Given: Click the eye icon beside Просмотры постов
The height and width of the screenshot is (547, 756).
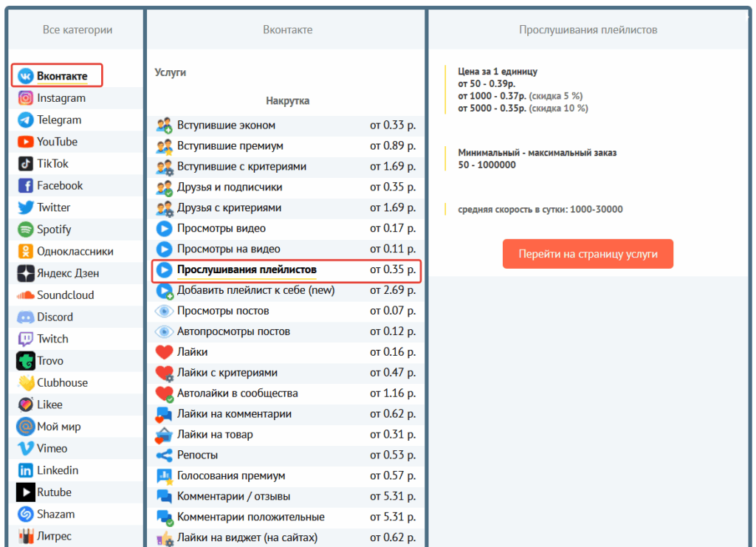Looking at the screenshot, I should [164, 312].
